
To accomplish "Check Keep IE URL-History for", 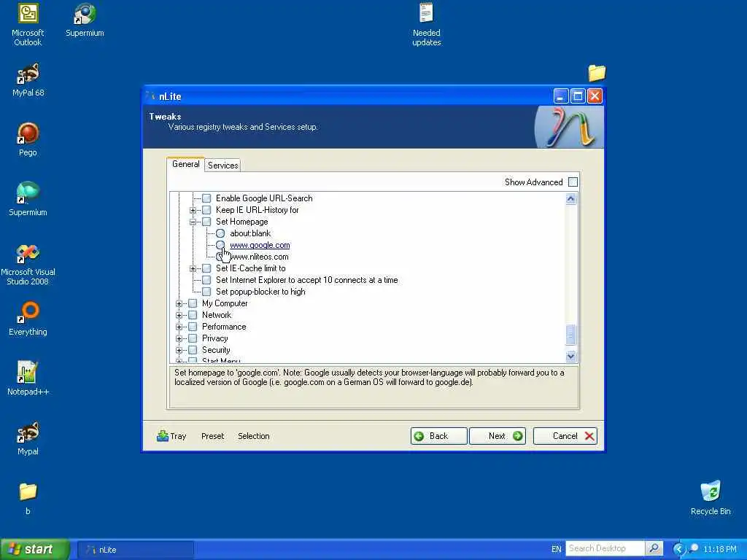I will click(x=206, y=210).
